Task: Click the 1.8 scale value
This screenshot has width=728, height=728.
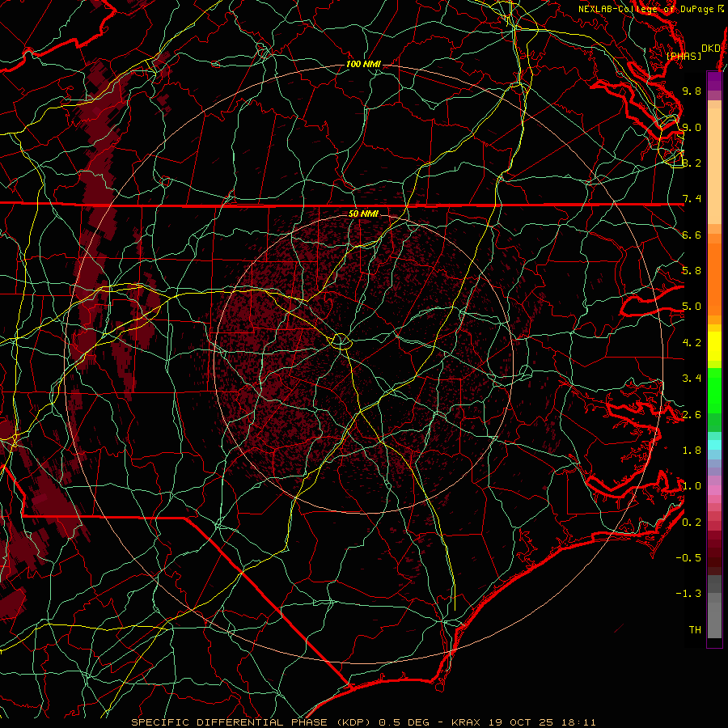Action: click(x=692, y=451)
